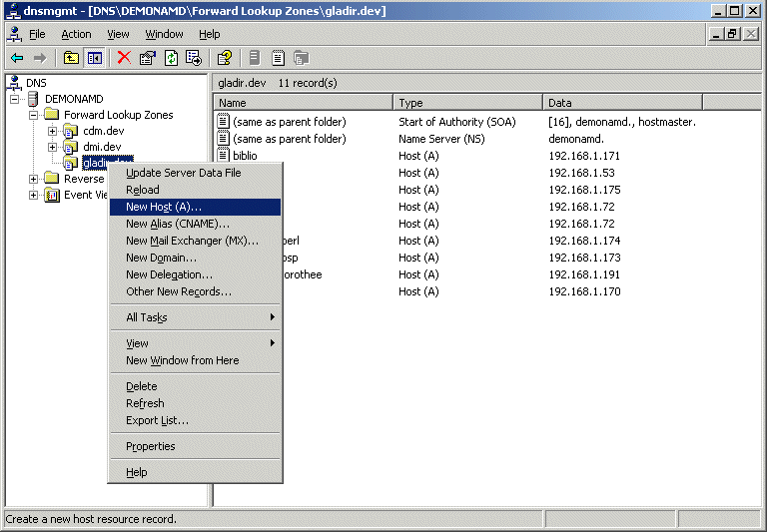
Task: Select the biblio host record
Action: coord(245,156)
